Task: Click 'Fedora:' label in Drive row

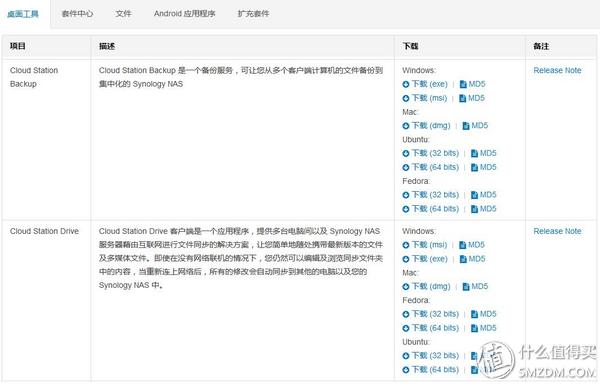Action: tap(416, 301)
